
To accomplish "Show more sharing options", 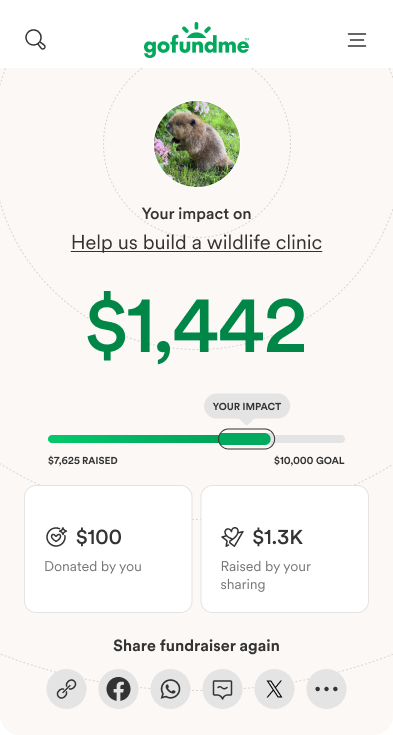I will click(326, 689).
